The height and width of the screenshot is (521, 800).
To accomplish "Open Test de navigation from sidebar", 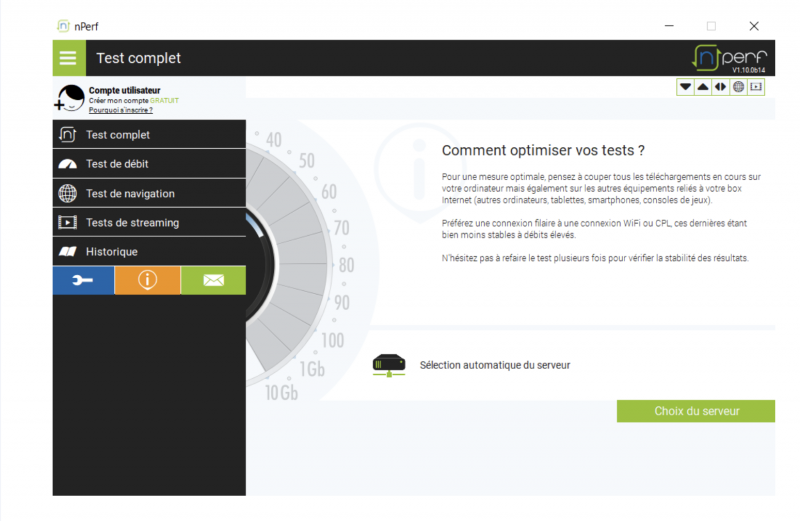I will click(149, 193).
